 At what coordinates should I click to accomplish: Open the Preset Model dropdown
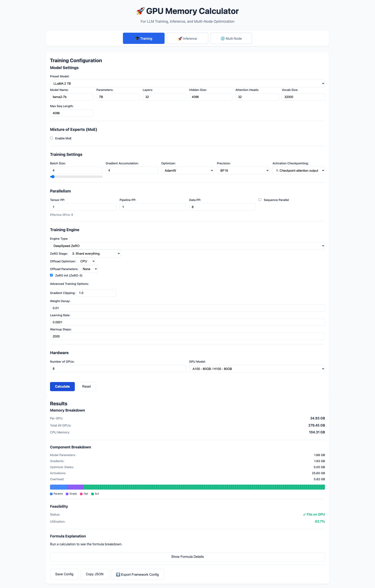click(187, 83)
